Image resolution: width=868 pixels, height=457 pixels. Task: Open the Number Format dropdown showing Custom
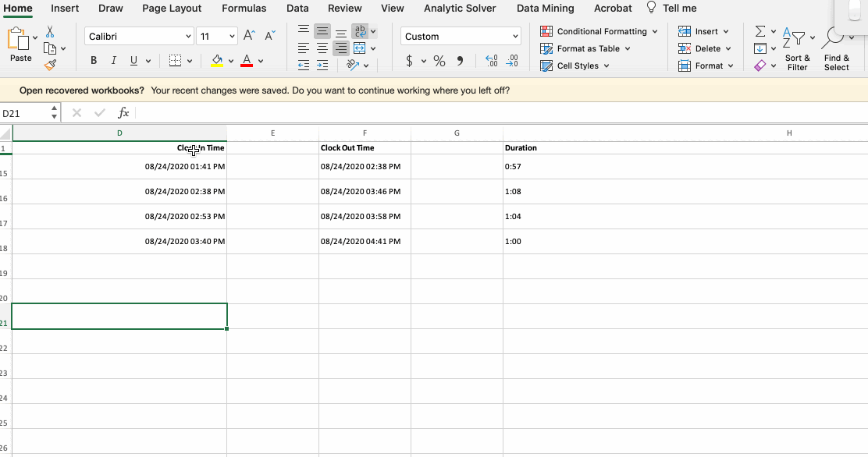460,36
